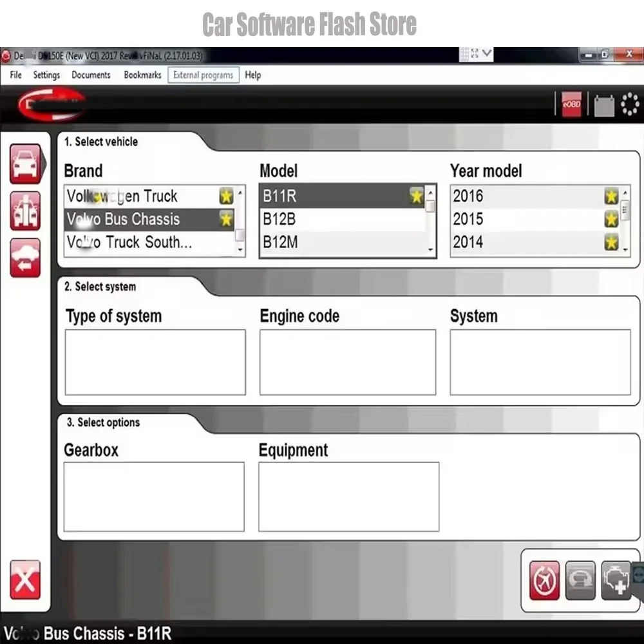Click the Year model scrollbar thumb
Viewport: 644px width, 644px height.
click(625, 210)
